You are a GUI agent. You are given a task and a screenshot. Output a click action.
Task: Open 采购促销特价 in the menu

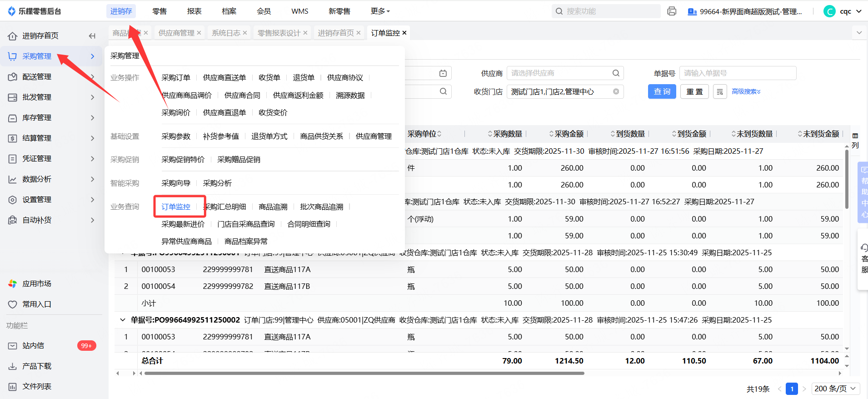pyautogui.click(x=183, y=160)
